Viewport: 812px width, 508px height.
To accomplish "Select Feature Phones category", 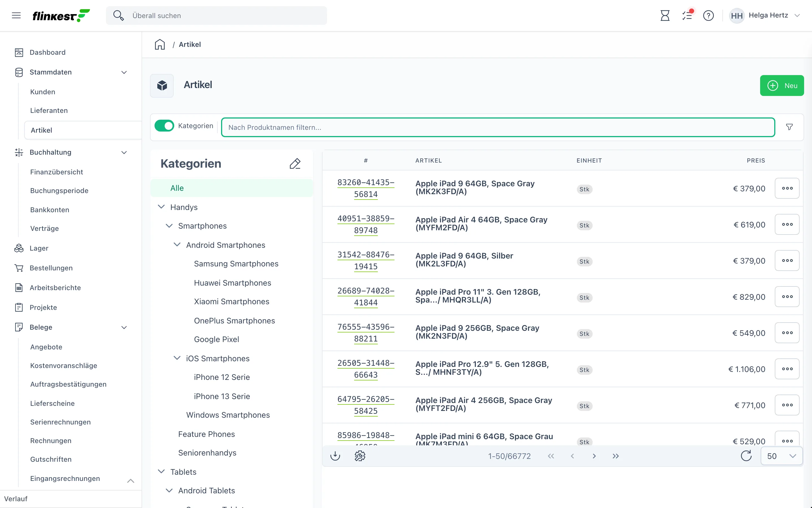I will pyautogui.click(x=206, y=434).
